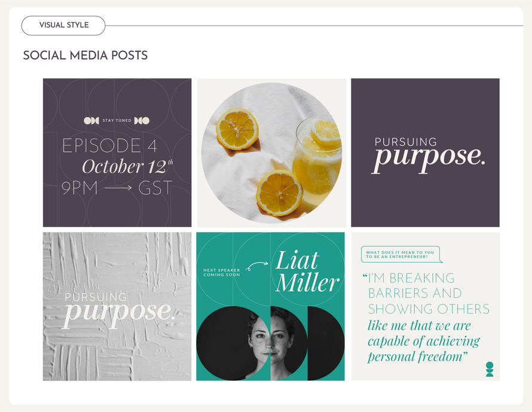Click the October 12th date text

(127, 166)
